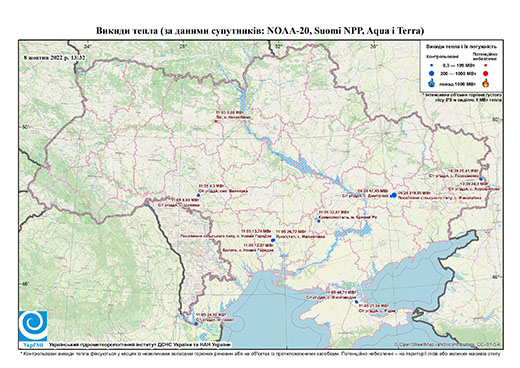Click UkrGMI spiral logo
Image resolution: width=520 pixels, height=368 pixels.
(33, 326)
